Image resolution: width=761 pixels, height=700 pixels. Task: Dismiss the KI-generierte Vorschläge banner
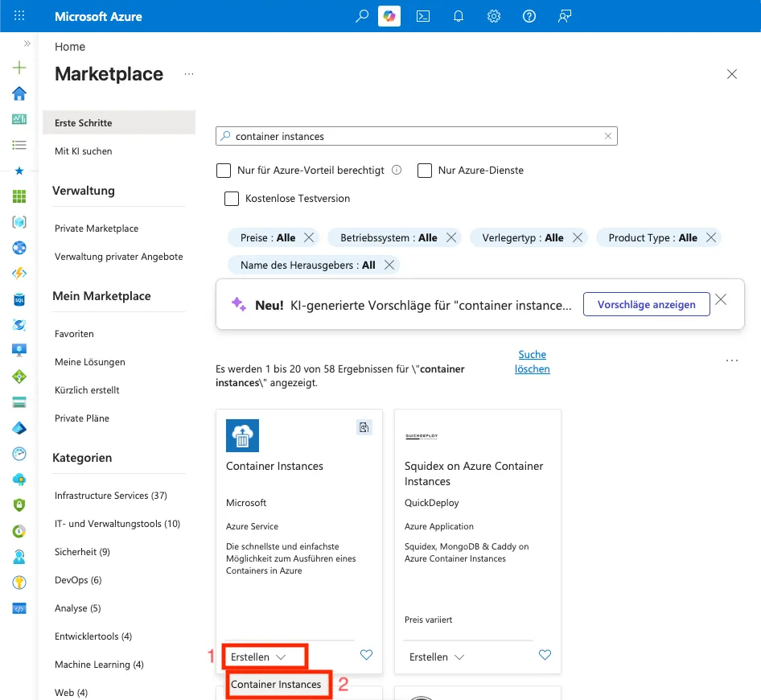pyautogui.click(x=721, y=299)
